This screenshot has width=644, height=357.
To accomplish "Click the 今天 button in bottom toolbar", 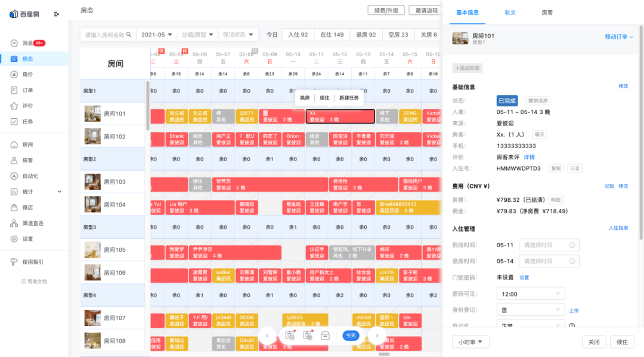I will pos(351,336).
